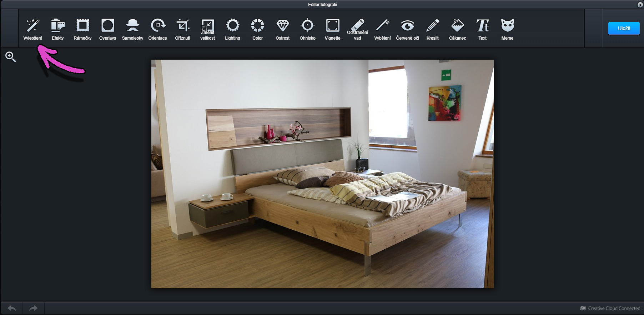This screenshot has width=644, height=315.
Task: Select the Kreslit draw tool
Action: click(x=432, y=29)
